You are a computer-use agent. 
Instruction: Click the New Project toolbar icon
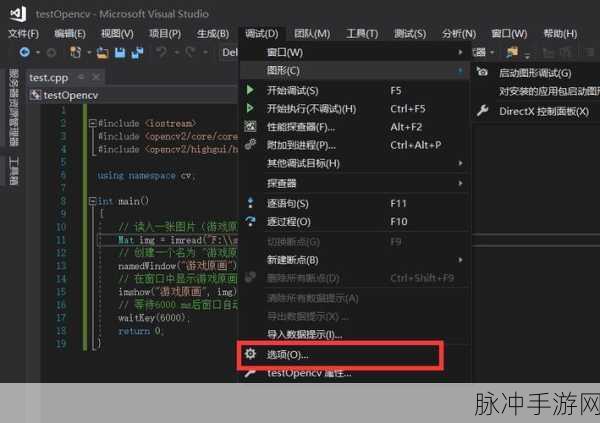pos(75,52)
